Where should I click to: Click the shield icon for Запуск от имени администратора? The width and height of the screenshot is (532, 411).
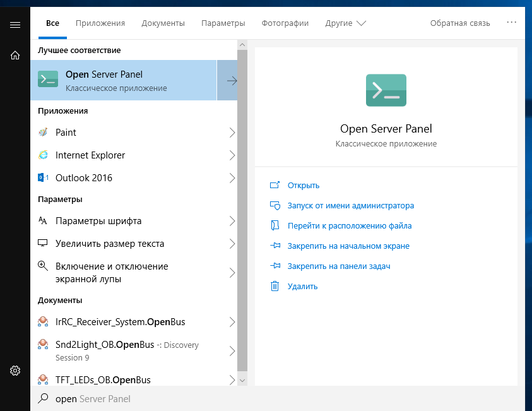point(275,205)
